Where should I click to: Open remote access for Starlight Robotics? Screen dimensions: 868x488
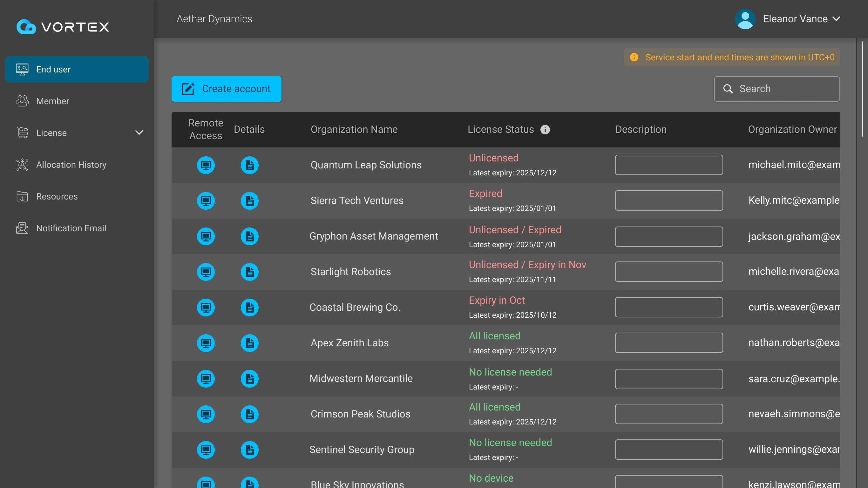coord(206,272)
